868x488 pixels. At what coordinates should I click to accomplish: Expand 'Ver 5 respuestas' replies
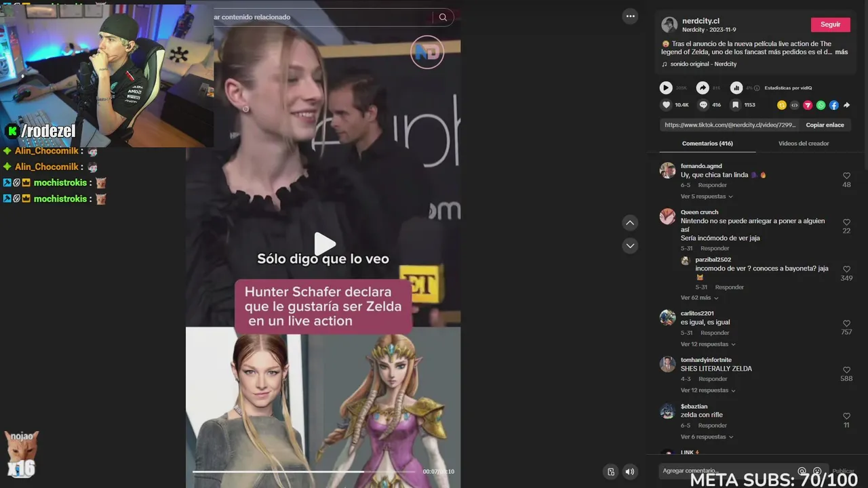[707, 197]
